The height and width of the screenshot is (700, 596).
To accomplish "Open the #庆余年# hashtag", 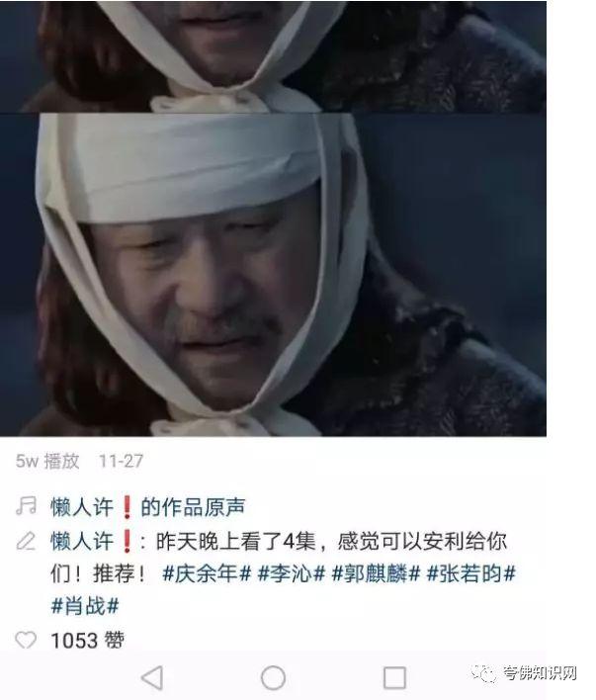I will pyautogui.click(x=207, y=573).
